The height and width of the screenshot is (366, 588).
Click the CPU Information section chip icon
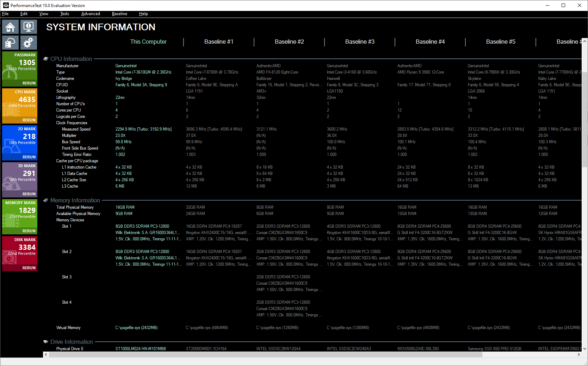(x=46, y=59)
